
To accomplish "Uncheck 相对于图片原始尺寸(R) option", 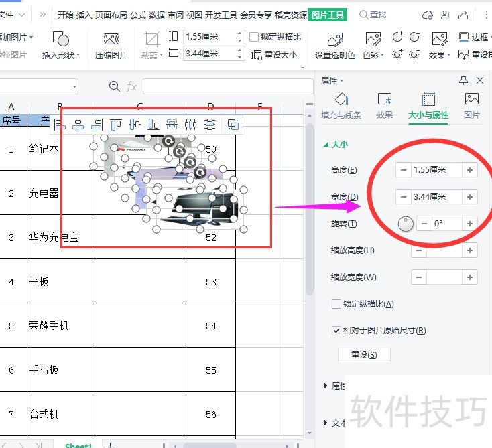I will coord(336,331).
